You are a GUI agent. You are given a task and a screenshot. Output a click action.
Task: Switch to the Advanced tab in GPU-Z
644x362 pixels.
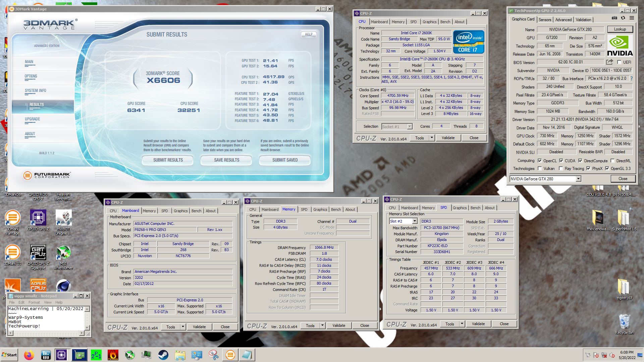pos(563,20)
